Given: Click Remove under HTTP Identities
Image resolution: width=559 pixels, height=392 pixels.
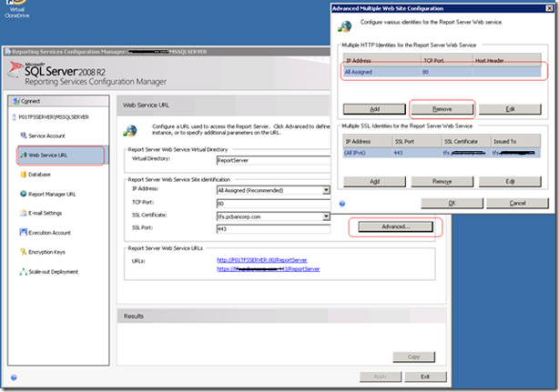Looking at the screenshot, I should coord(442,109).
